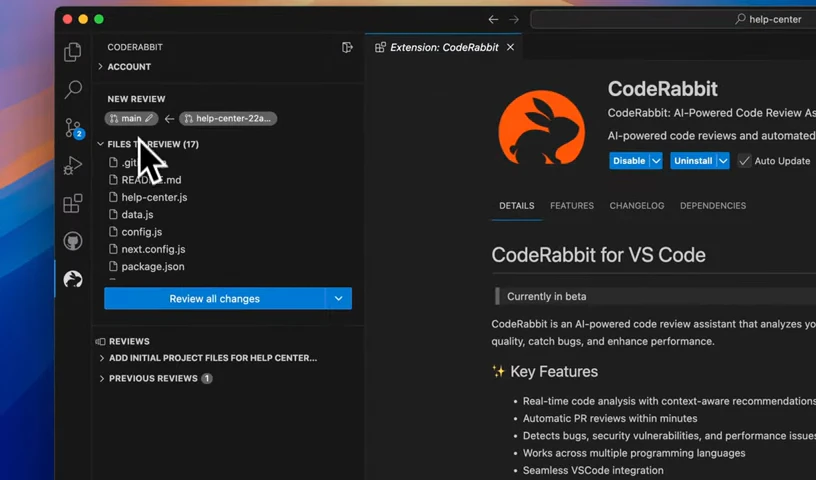Open the Uninstall button dropdown arrow

pyautogui.click(x=723, y=161)
